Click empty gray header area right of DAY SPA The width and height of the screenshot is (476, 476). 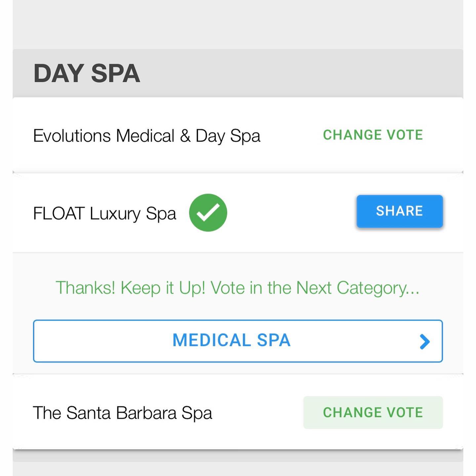297,73
